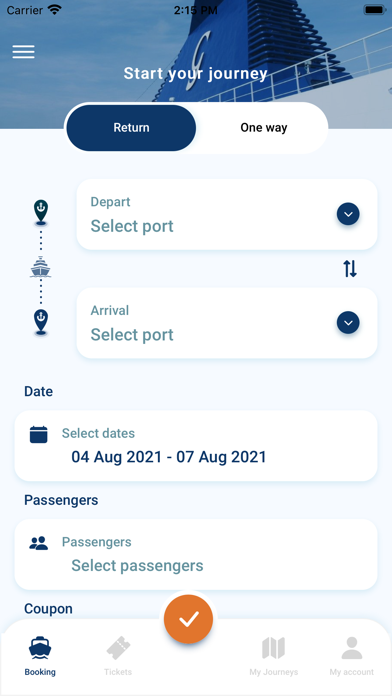This screenshot has height=696, width=392.
Task: Tap the orange checkmark confirm button
Action: [x=189, y=619]
